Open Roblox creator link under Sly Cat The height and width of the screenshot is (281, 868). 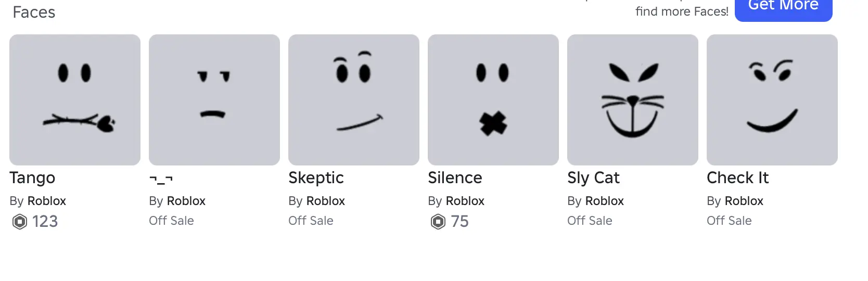point(605,201)
